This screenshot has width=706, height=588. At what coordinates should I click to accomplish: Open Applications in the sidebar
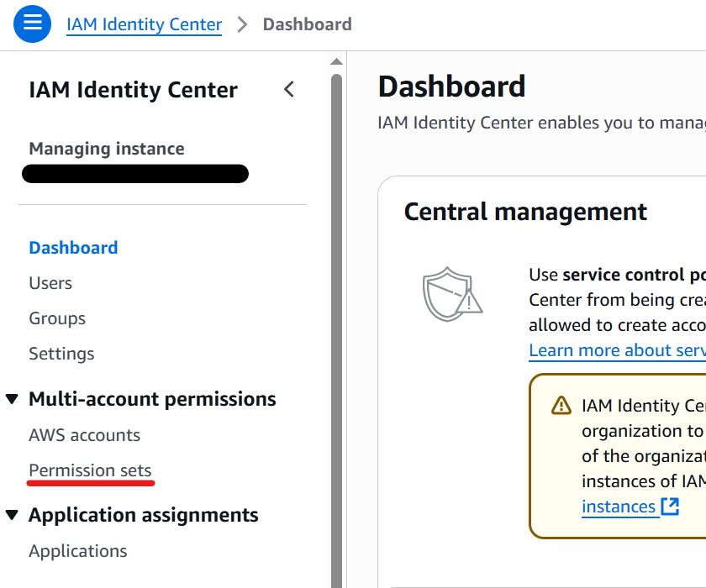(x=78, y=551)
